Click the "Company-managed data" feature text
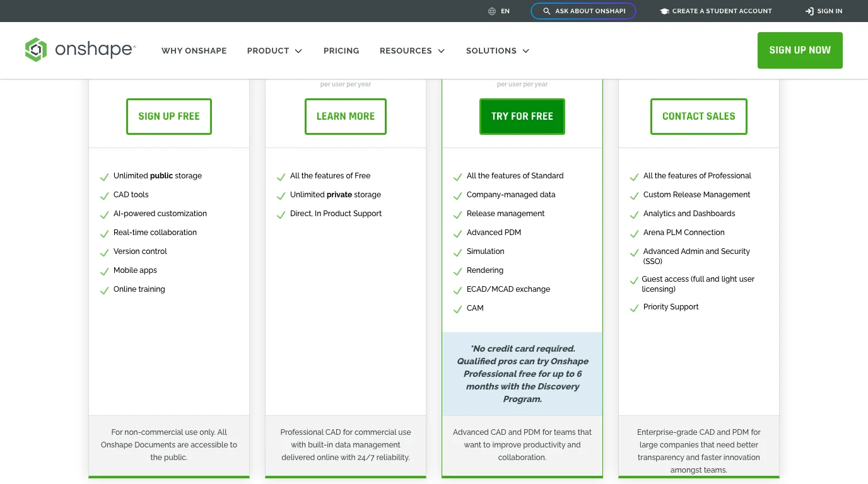The image size is (868, 484). (x=511, y=195)
